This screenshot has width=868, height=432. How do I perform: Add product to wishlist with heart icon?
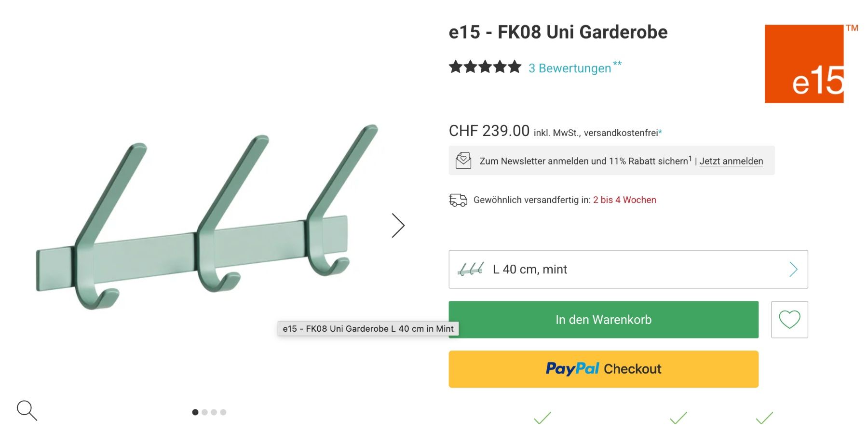[789, 320]
